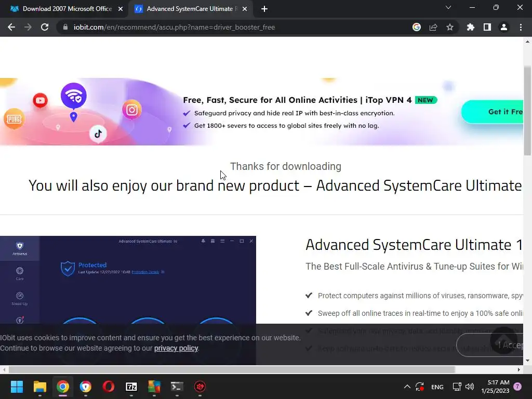Viewport: 532px width, 399px height.
Task: Share this page via share icon
Action: [433, 27]
